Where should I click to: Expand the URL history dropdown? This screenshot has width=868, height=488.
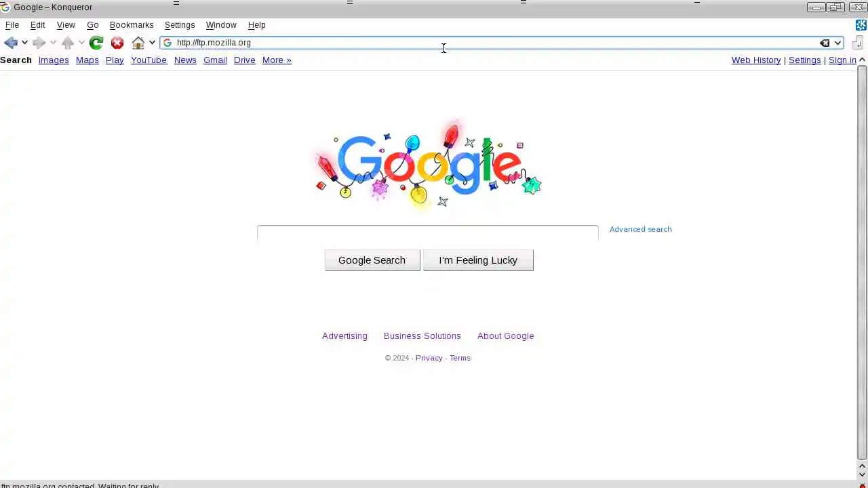point(837,43)
